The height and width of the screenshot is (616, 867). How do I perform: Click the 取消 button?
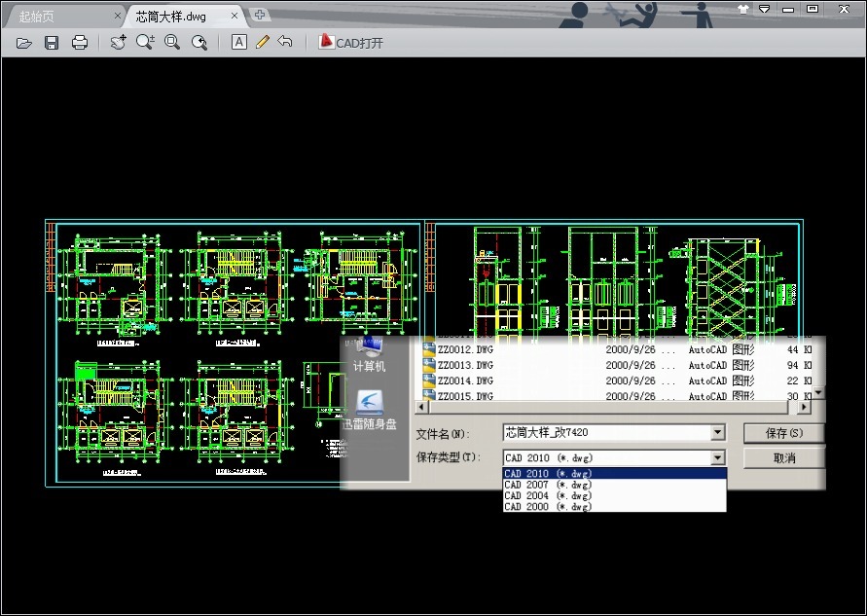click(784, 457)
